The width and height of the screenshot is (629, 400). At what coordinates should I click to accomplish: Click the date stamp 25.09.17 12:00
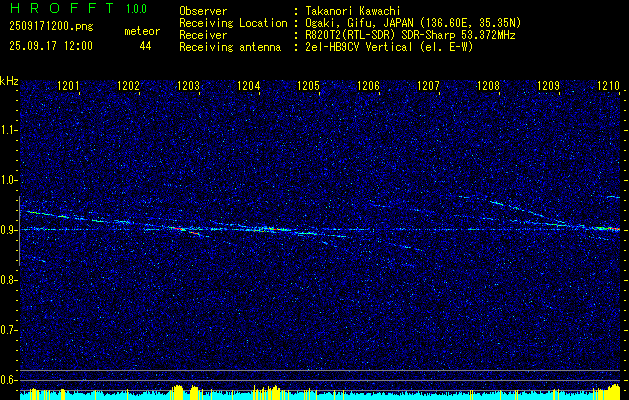pos(51,46)
